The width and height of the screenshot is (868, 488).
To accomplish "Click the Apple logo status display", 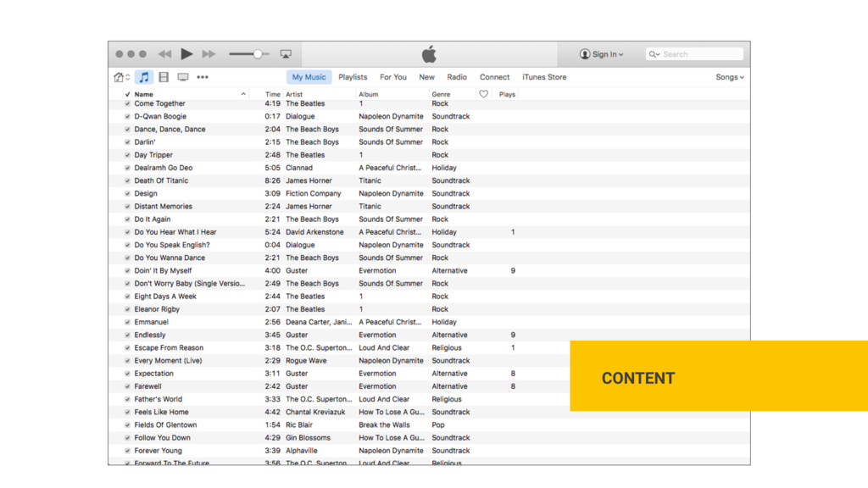I will [429, 54].
